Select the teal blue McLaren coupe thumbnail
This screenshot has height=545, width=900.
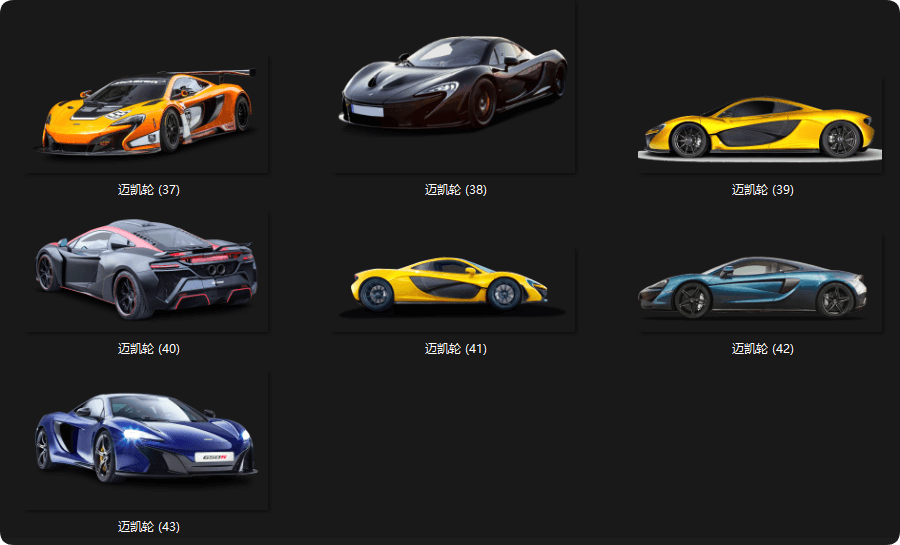pyautogui.click(x=760, y=286)
